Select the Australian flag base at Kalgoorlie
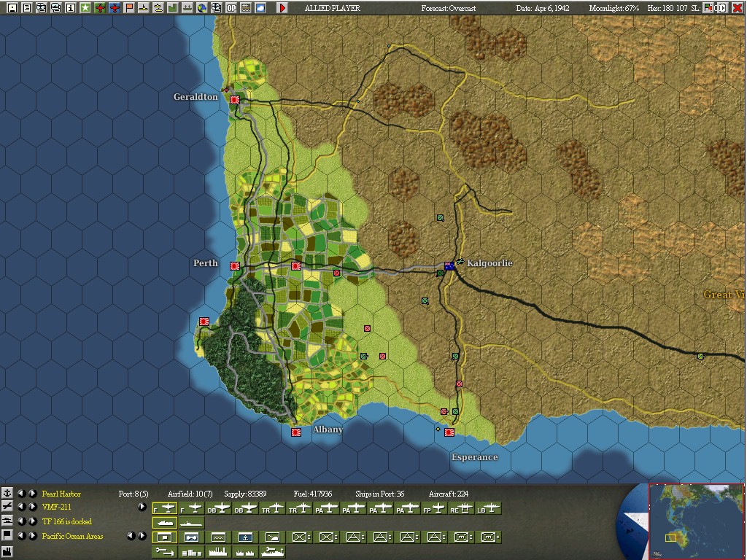 [x=449, y=265]
